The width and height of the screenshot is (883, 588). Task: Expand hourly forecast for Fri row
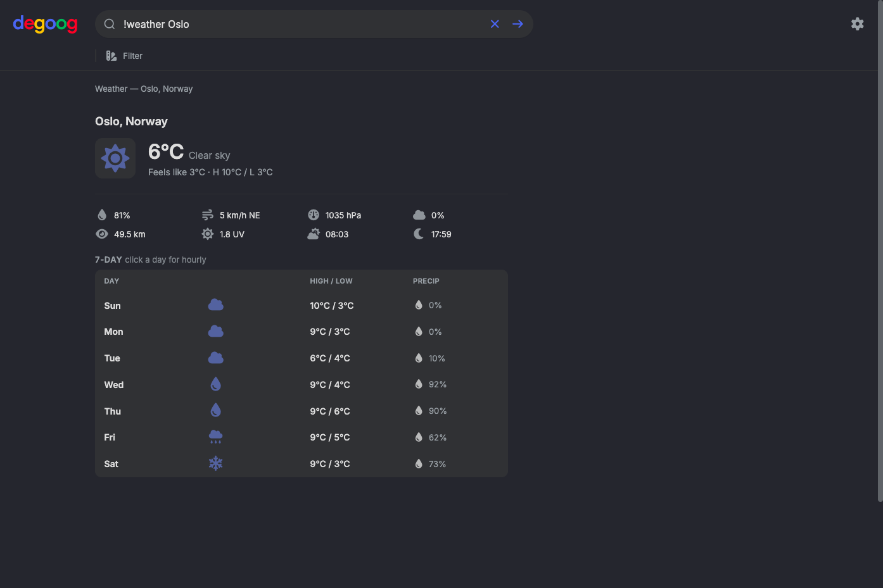[302, 437]
